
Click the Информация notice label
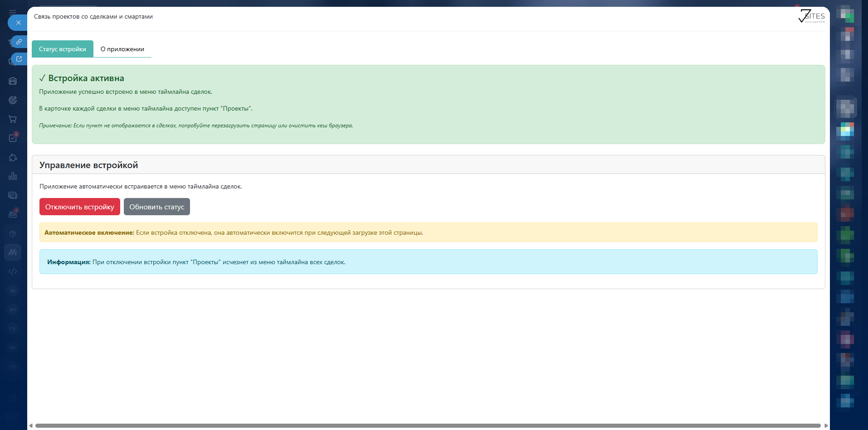[69, 262]
